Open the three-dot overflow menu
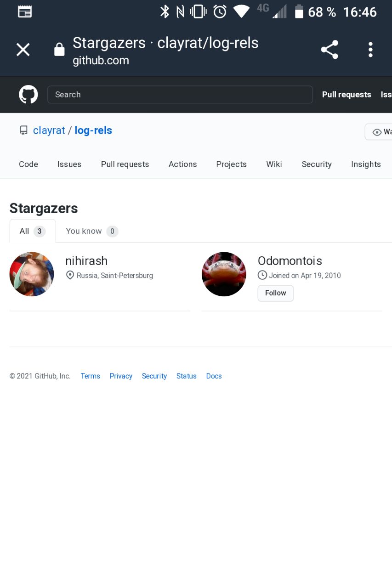The height and width of the screenshot is (588, 392). [370, 50]
